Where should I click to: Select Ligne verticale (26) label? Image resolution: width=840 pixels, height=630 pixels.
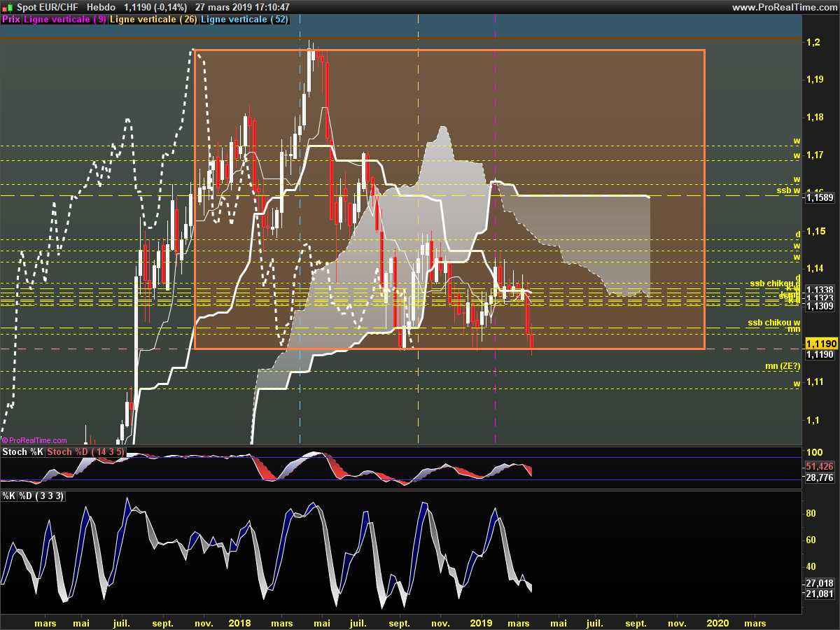tap(153, 20)
